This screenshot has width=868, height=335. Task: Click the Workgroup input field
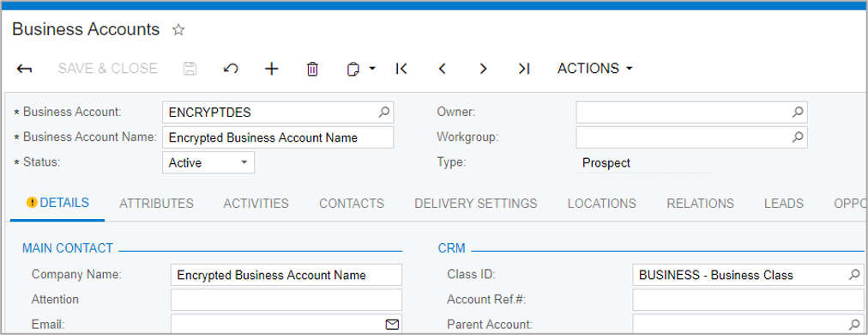691,137
